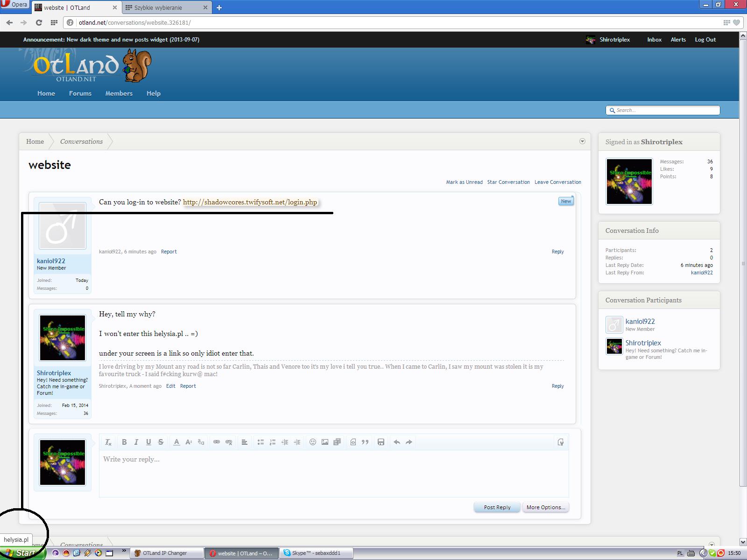The width and height of the screenshot is (747, 560).
Task: Toggle underline formatting in reply editor
Action: point(148,442)
